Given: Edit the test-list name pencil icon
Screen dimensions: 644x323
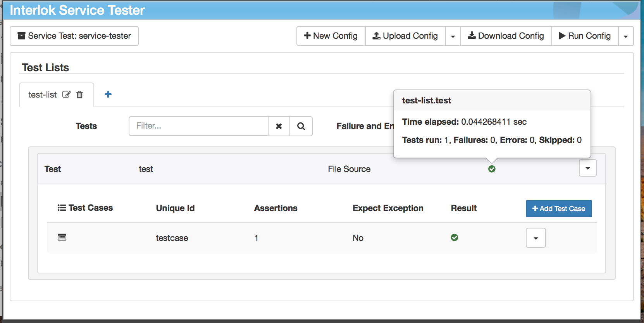Looking at the screenshot, I should [x=67, y=94].
